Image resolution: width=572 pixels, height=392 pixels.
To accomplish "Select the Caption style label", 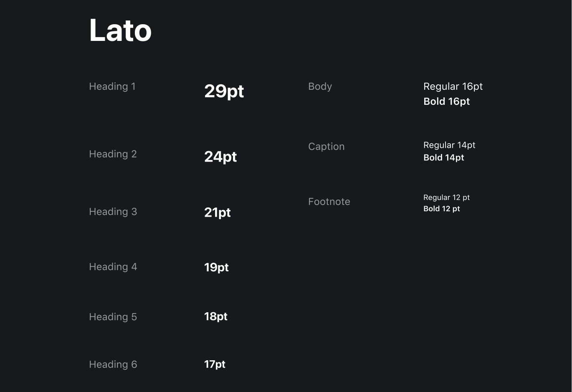I will tap(326, 147).
